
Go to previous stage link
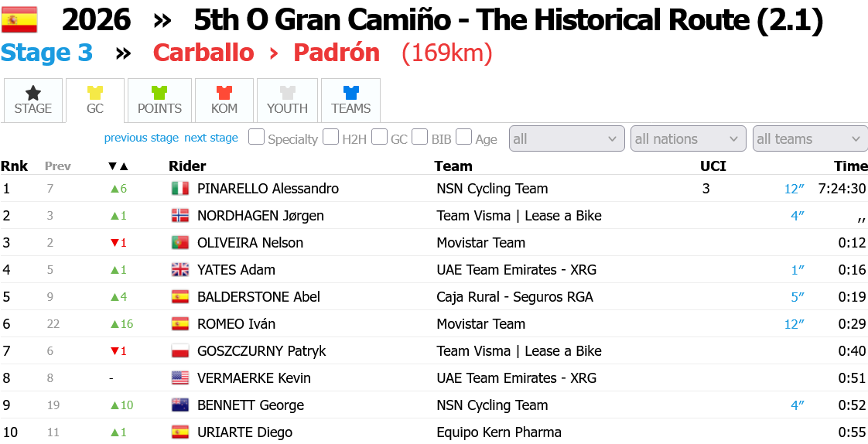142,138
